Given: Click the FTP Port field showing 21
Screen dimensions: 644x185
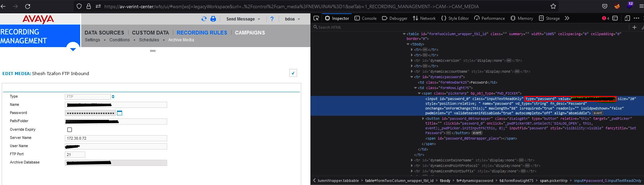Looking at the screenshot, I should (x=75, y=155).
